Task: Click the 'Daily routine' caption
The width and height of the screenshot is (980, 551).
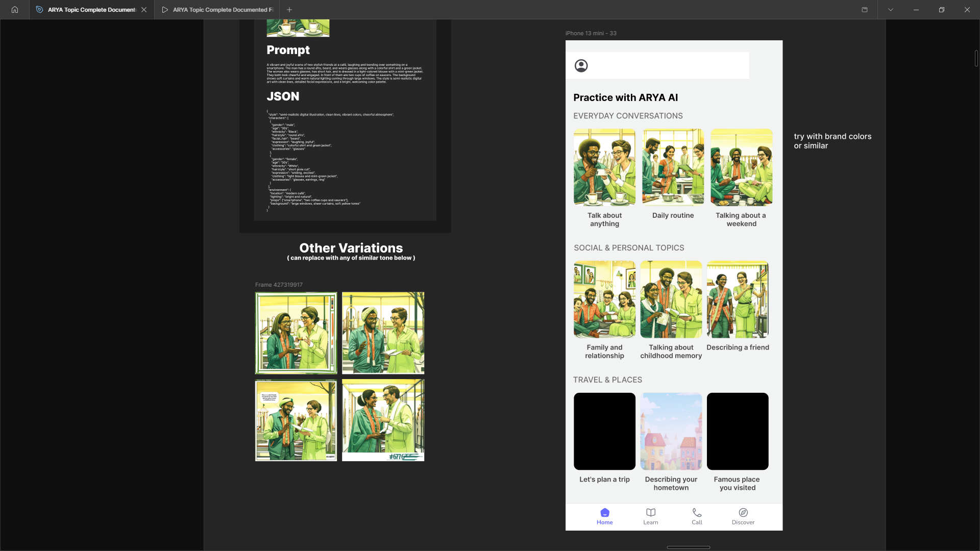Action: pos(673,216)
